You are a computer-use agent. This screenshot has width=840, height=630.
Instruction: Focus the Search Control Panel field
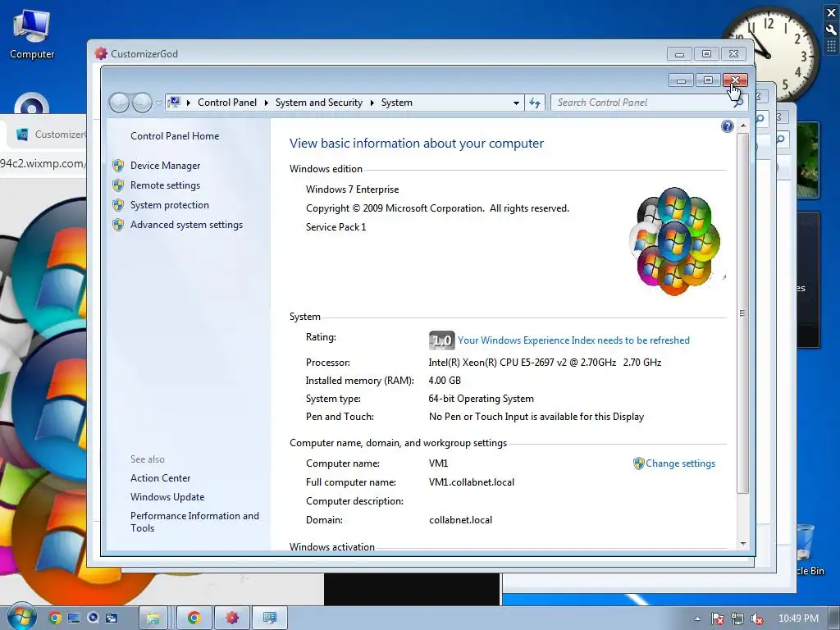pyautogui.click(x=643, y=103)
